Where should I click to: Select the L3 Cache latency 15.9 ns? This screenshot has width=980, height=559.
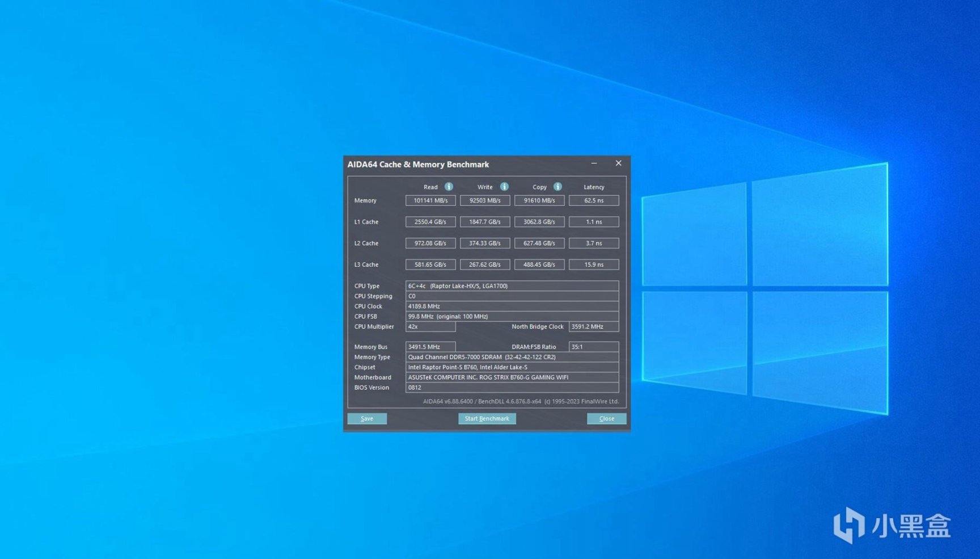pyautogui.click(x=594, y=264)
